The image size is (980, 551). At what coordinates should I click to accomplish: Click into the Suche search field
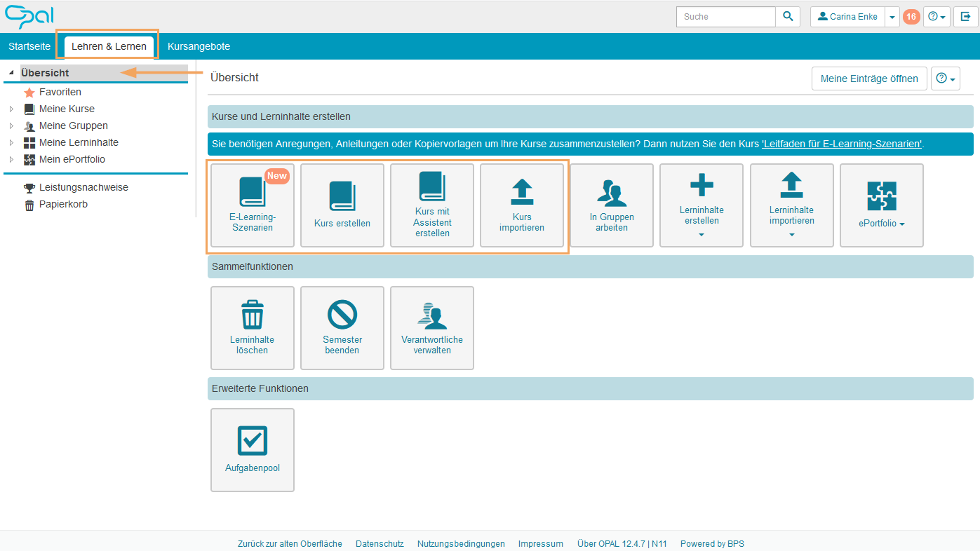tap(725, 17)
